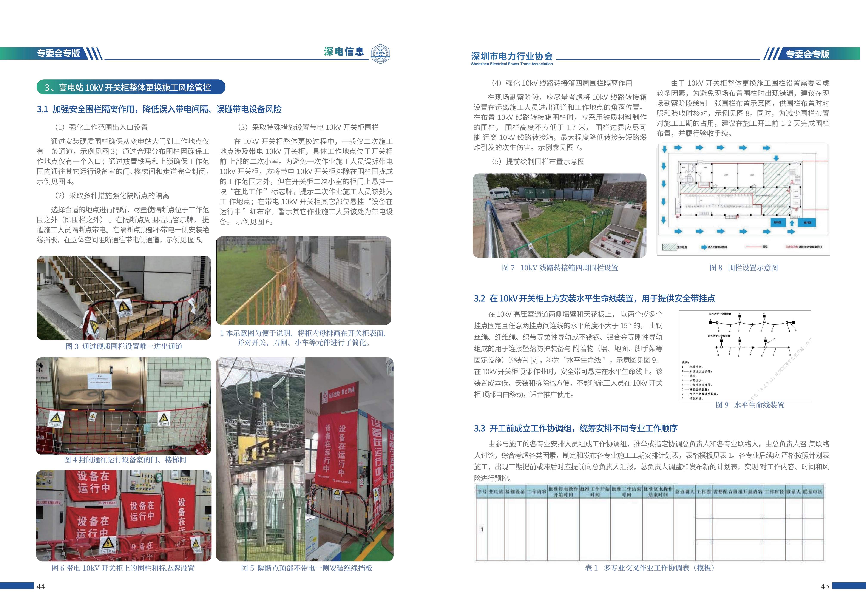
Task: Click the 深电信息 header title
Action: 344,52
